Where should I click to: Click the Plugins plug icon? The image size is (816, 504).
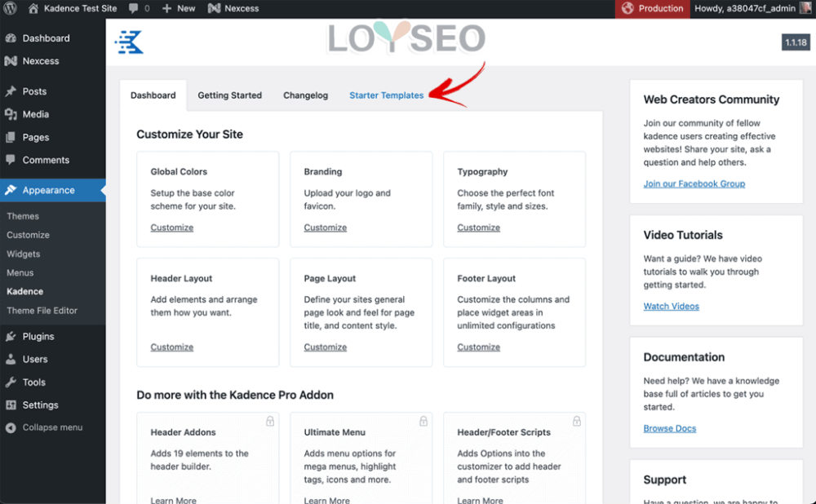pyautogui.click(x=11, y=337)
